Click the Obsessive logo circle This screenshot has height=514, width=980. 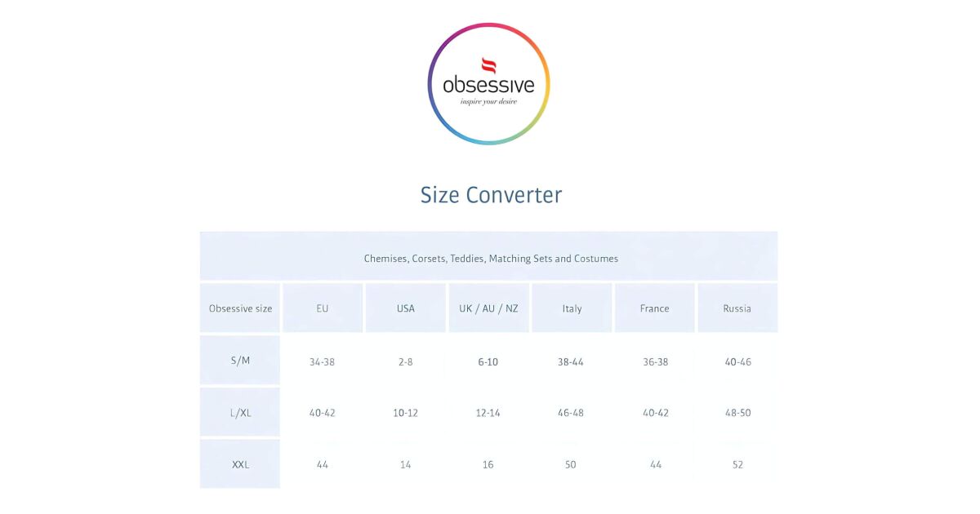click(488, 84)
